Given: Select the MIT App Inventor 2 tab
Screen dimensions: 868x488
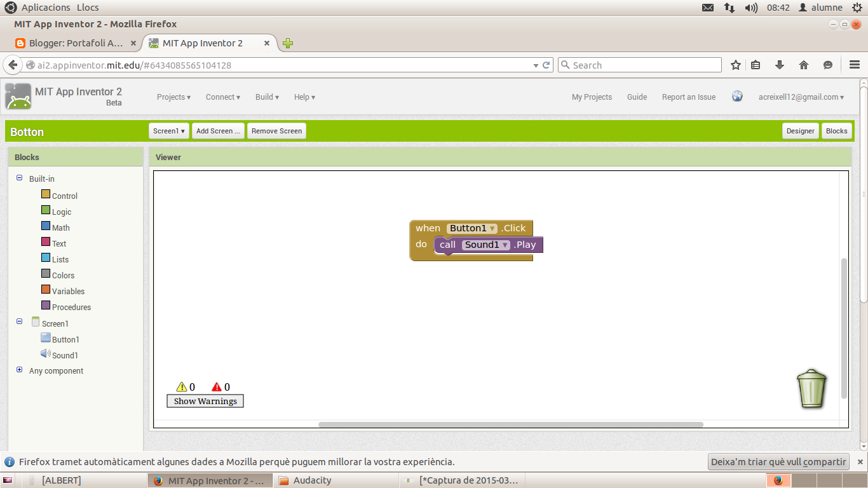Looking at the screenshot, I should click(209, 43).
